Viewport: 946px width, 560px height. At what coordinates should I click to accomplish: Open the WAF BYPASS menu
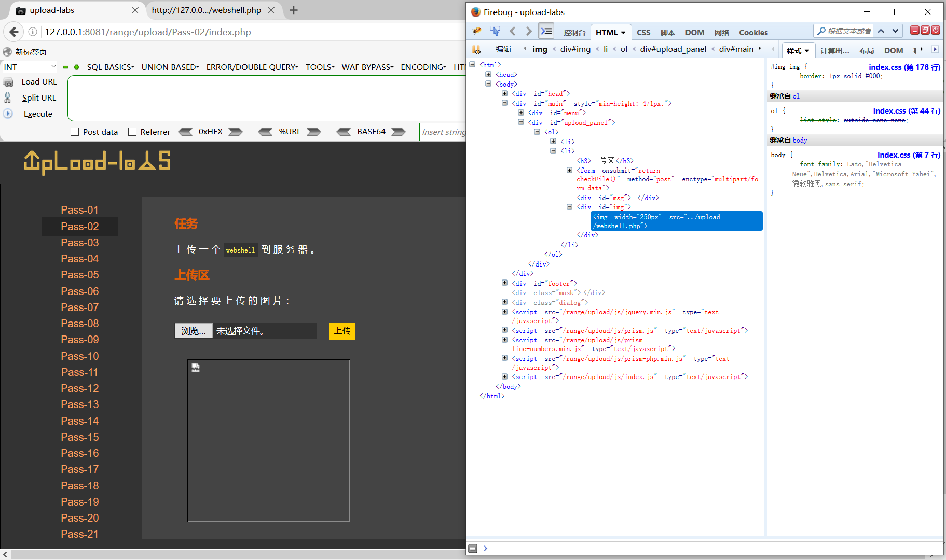pos(367,67)
